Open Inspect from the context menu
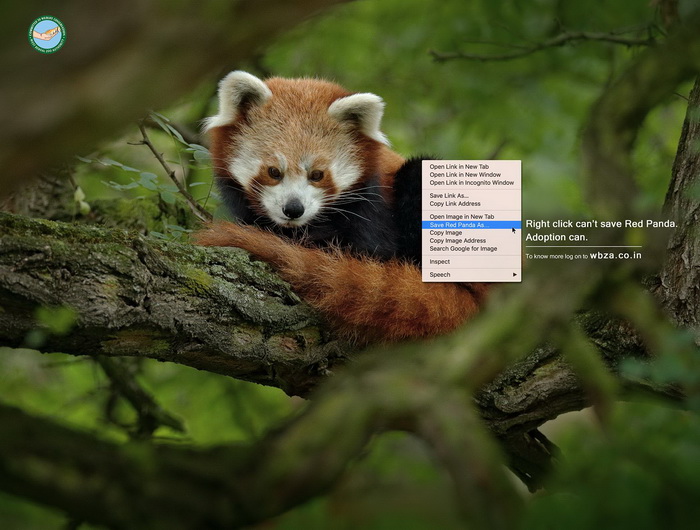This screenshot has width=700, height=530. coord(440,261)
